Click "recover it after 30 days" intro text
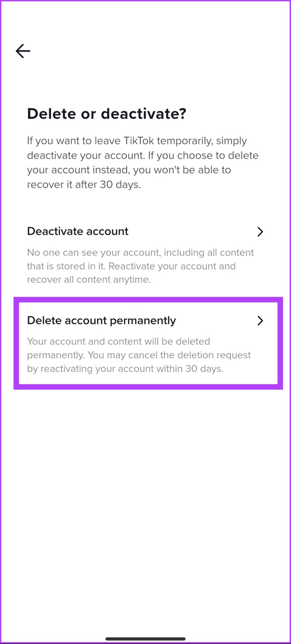 coord(84,184)
